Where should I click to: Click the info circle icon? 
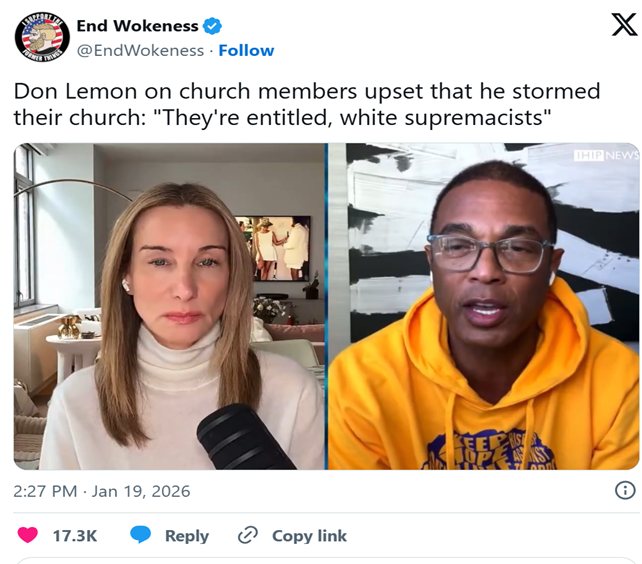coord(624,490)
